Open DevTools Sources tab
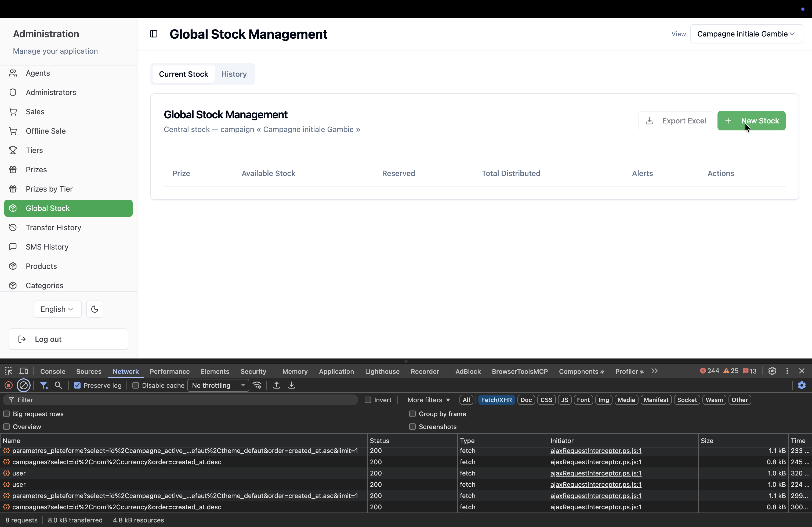 (89, 371)
